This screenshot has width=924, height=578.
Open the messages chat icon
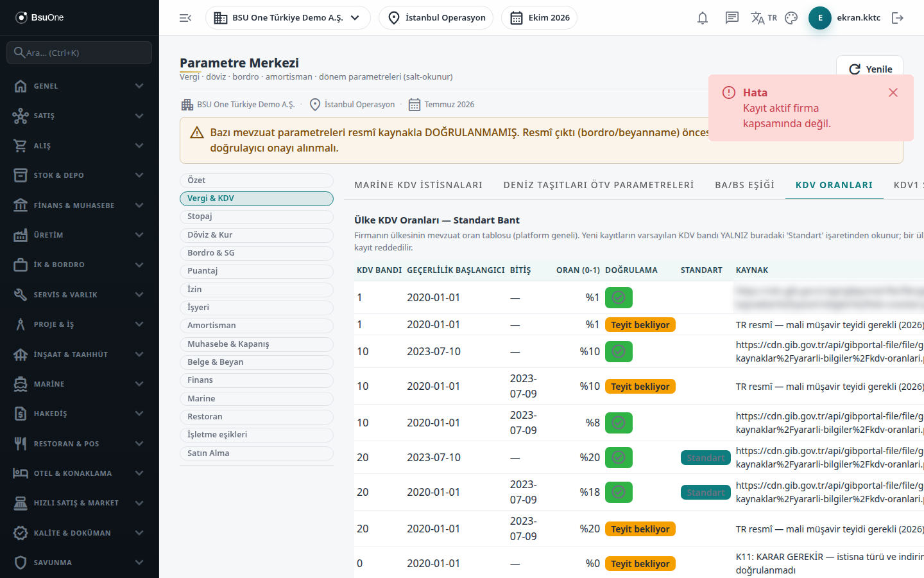point(732,18)
